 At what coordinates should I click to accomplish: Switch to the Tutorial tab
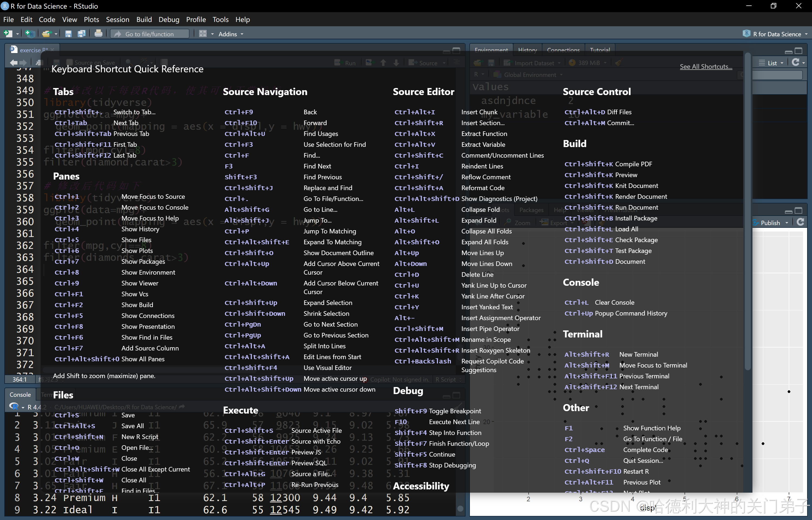pyautogui.click(x=600, y=50)
